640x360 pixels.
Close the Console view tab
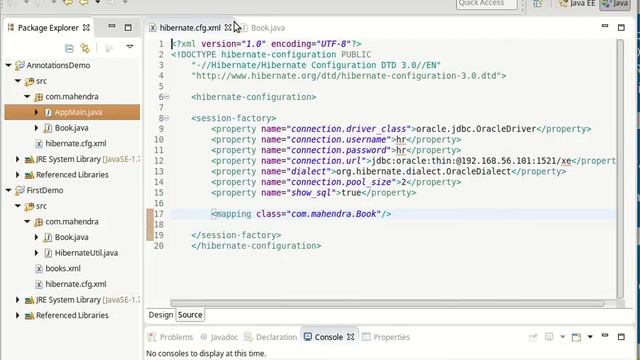[x=351, y=337]
